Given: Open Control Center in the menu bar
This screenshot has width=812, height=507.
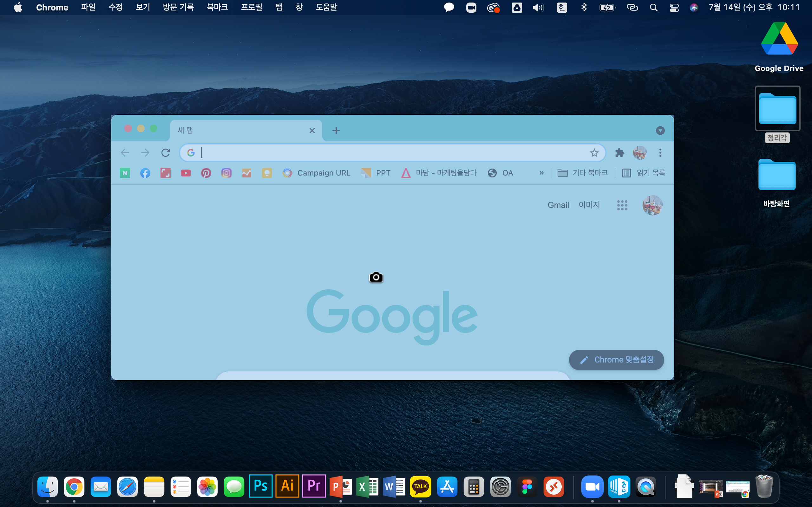Looking at the screenshot, I should click(674, 7).
